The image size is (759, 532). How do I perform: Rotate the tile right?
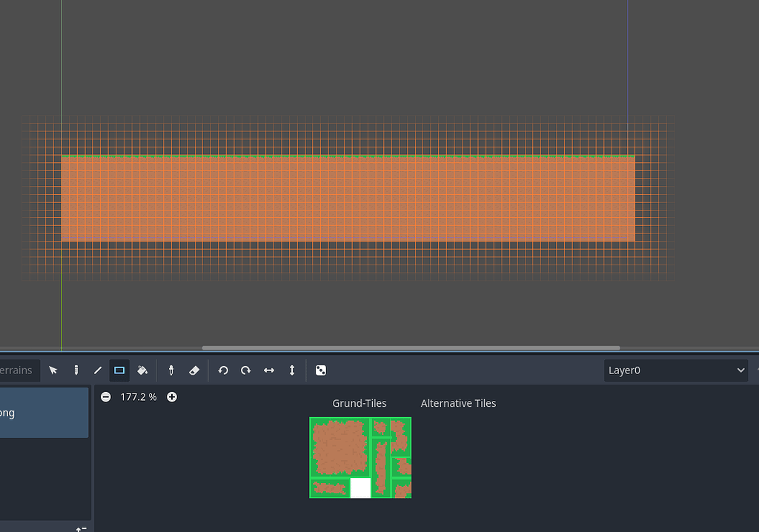point(245,370)
